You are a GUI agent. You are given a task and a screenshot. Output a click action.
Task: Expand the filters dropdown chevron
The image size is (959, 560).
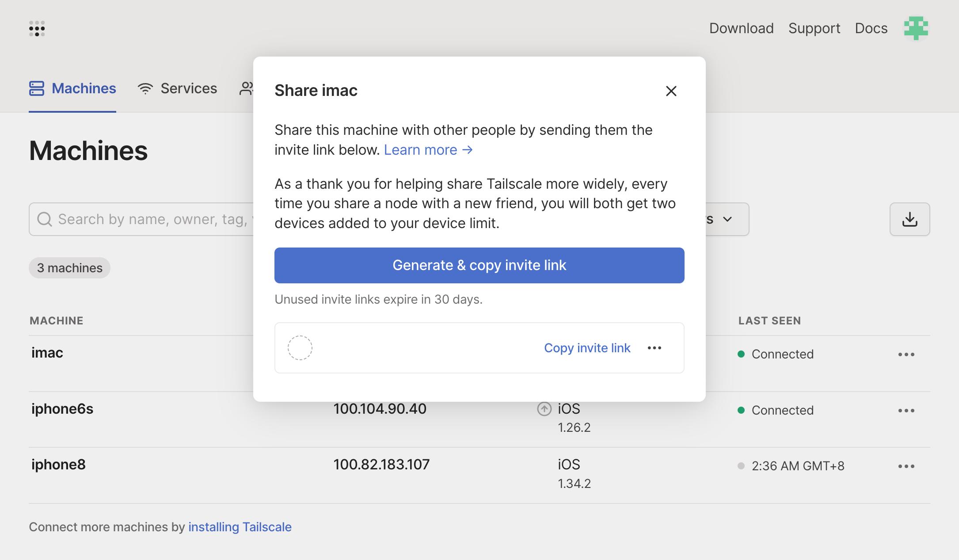(727, 219)
